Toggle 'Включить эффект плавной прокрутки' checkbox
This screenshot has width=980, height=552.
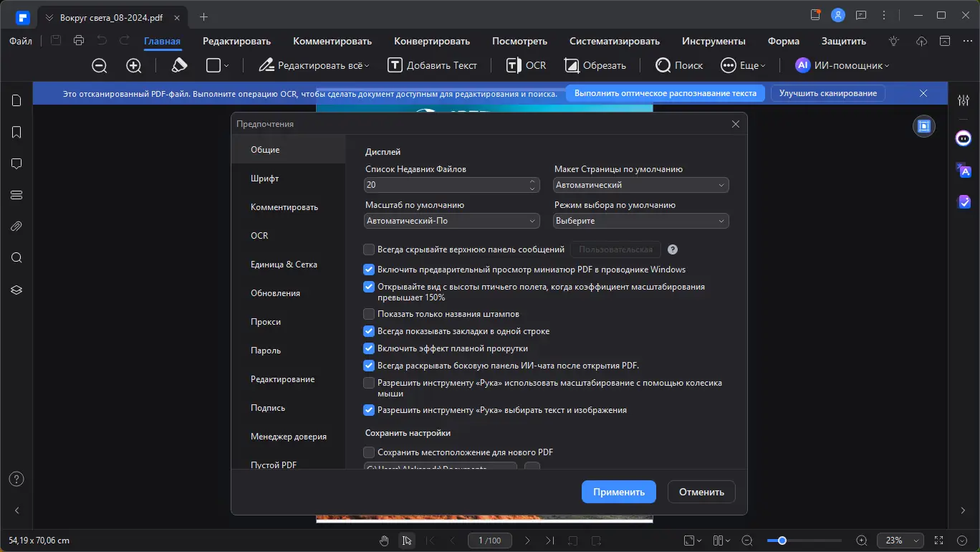[x=369, y=348]
